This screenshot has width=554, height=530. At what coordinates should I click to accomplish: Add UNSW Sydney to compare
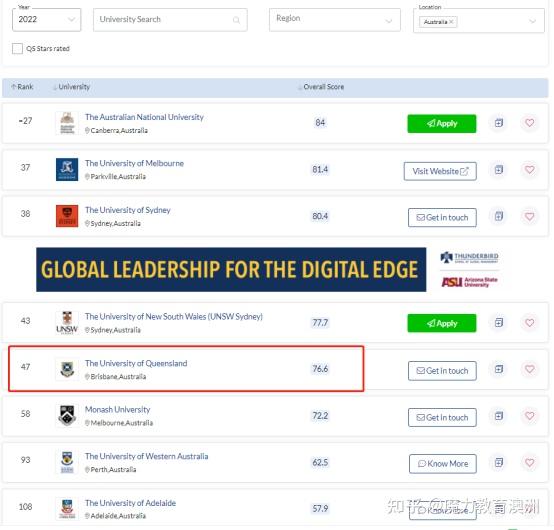tap(499, 323)
